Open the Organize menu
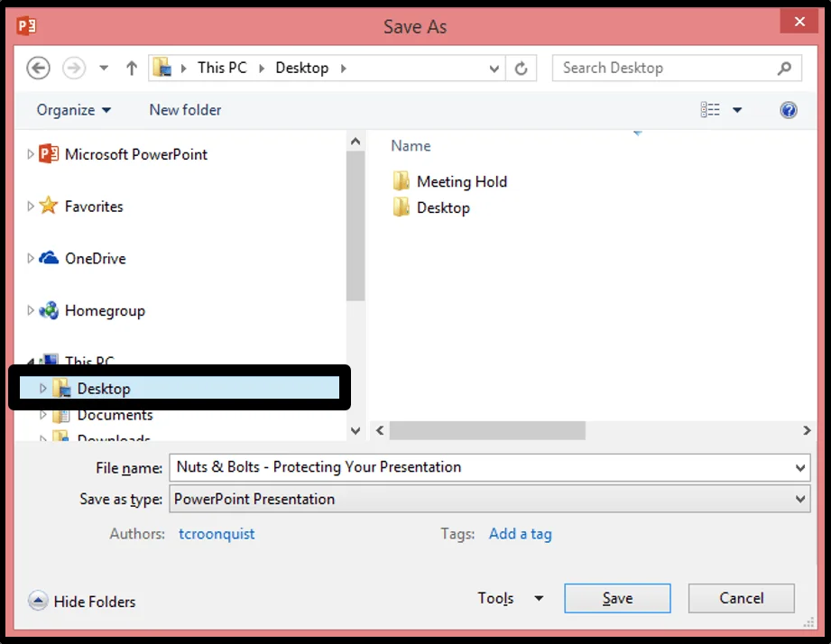831x644 pixels. pos(74,110)
